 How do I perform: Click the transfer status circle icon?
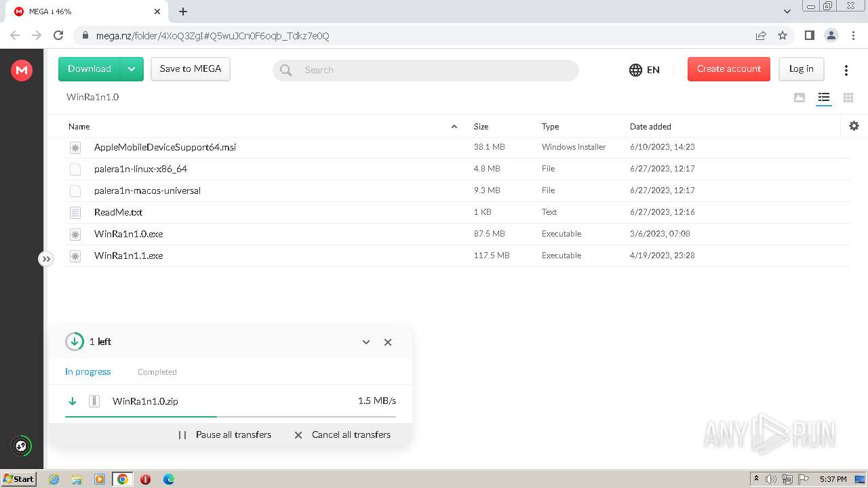pos(75,342)
